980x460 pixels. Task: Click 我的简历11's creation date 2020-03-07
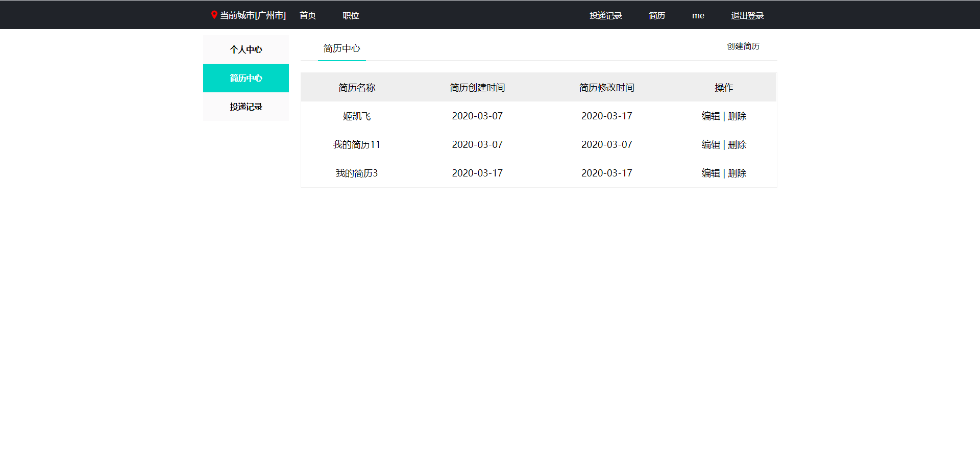pos(477,145)
